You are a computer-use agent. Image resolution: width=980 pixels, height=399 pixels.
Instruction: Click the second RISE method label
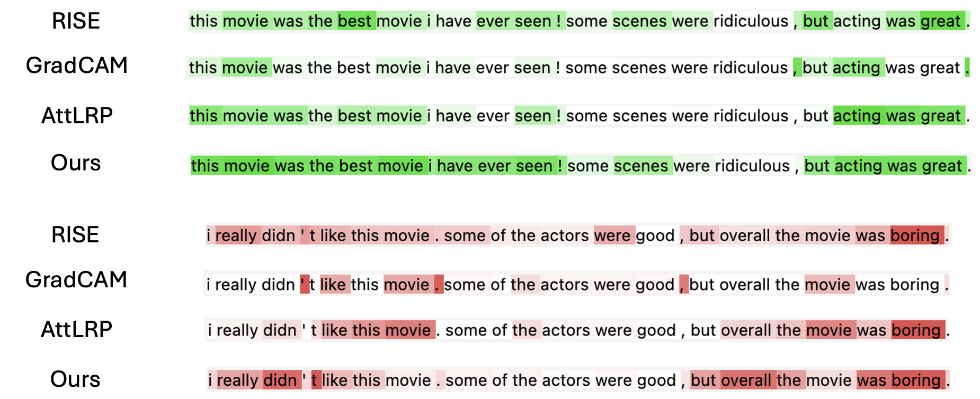[x=75, y=234]
